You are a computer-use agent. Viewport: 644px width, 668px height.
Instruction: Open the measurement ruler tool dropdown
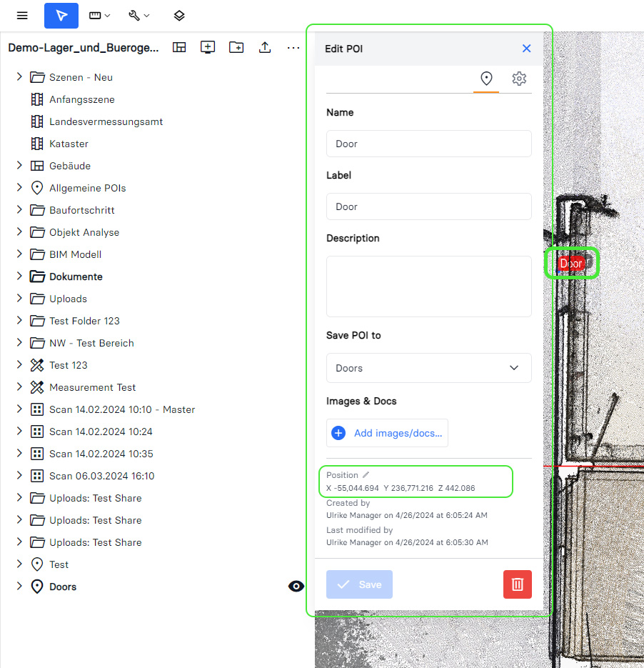[x=99, y=16]
